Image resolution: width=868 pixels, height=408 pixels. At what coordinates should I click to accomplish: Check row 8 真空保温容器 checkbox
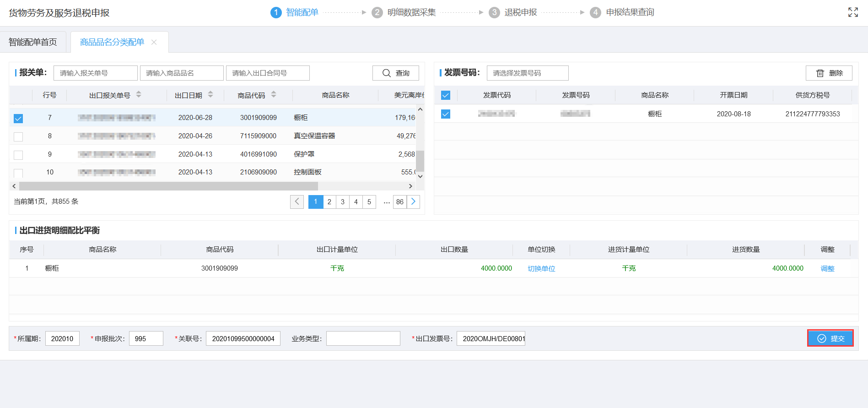coord(18,136)
